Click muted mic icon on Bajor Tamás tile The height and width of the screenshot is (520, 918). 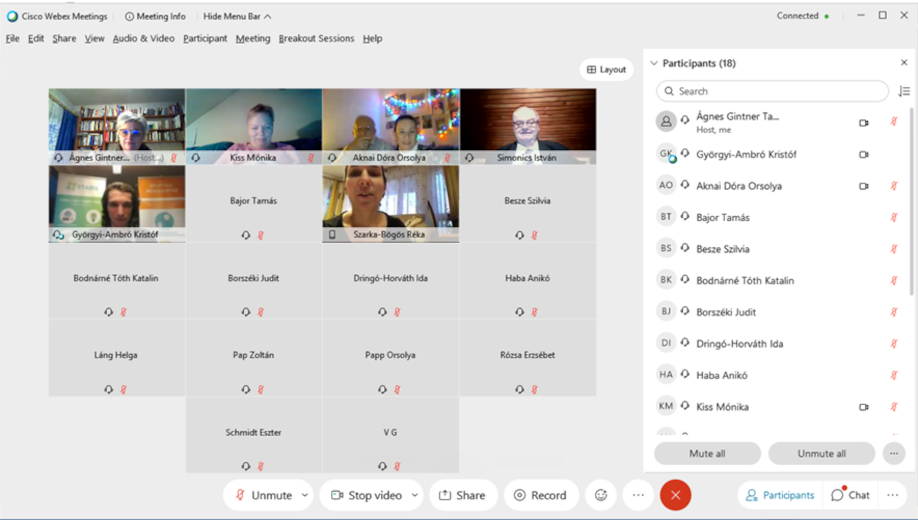point(261,235)
